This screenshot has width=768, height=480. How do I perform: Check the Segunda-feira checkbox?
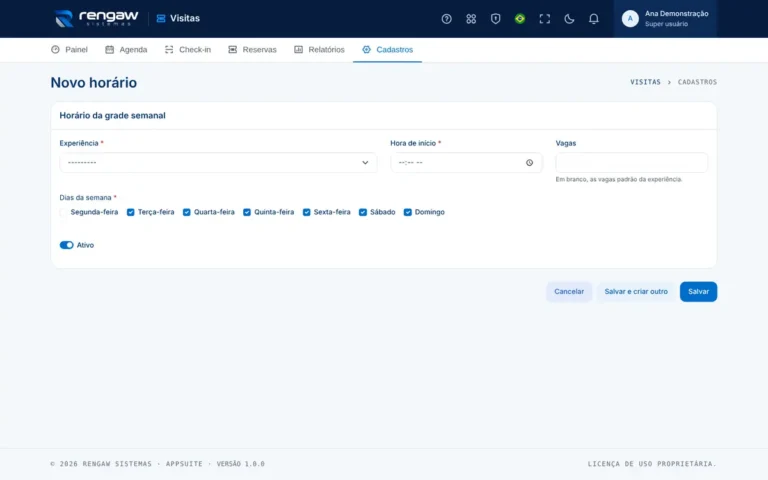[64, 213]
